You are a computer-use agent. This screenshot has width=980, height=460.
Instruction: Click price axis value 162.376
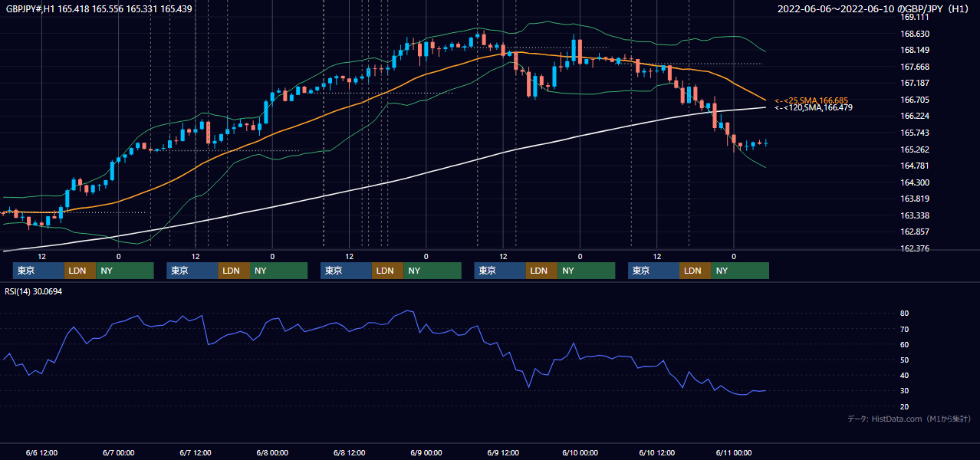click(x=915, y=248)
